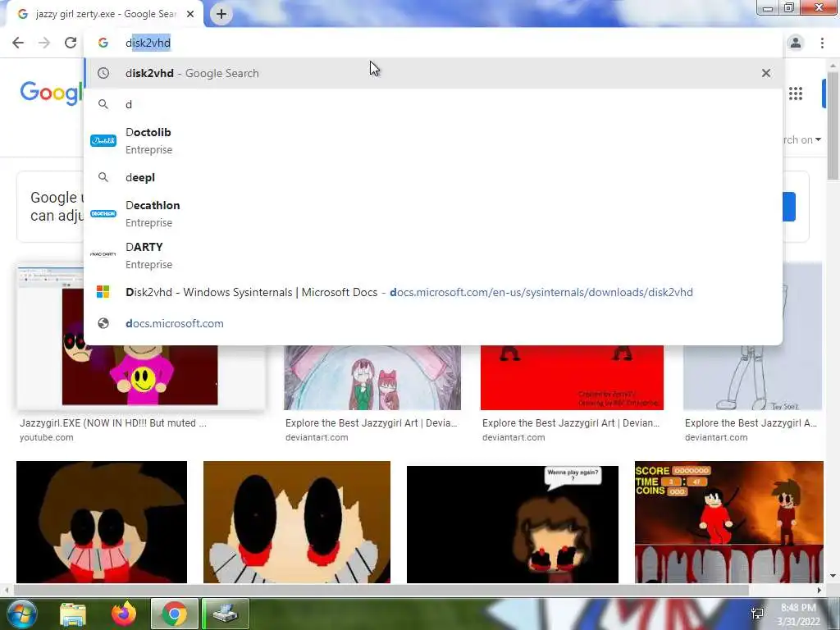Open SCORE TIME COINS game image
The height and width of the screenshot is (630, 840).
click(x=729, y=522)
